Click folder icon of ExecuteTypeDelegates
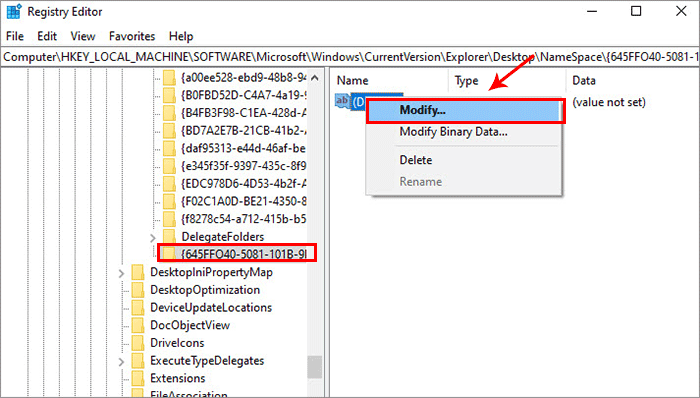The width and height of the screenshot is (700, 398). 138,361
